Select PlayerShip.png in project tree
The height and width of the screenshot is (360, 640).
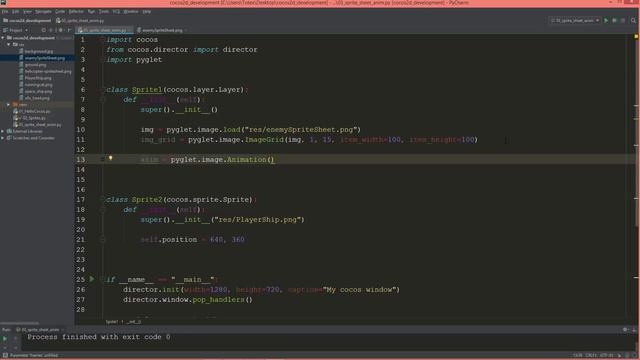click(38, 78)
